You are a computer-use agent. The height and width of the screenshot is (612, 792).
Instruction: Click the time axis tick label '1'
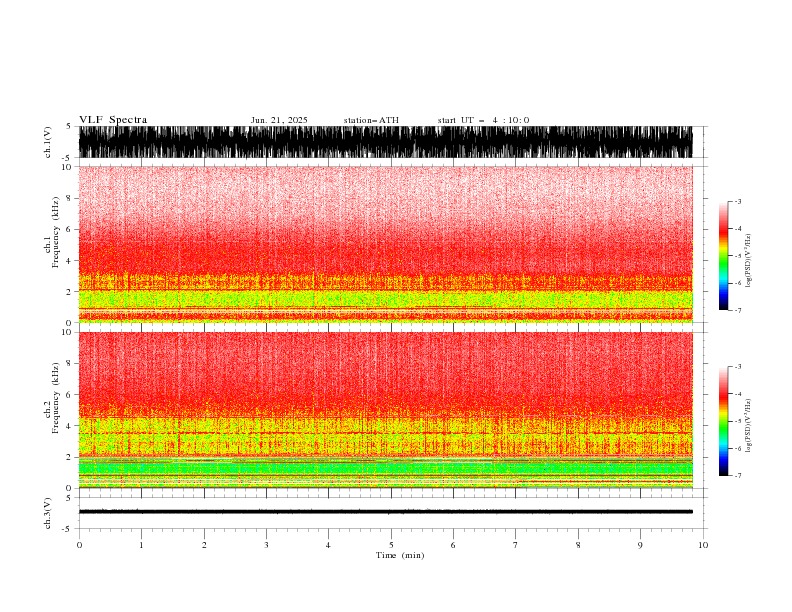pos(141,545)
